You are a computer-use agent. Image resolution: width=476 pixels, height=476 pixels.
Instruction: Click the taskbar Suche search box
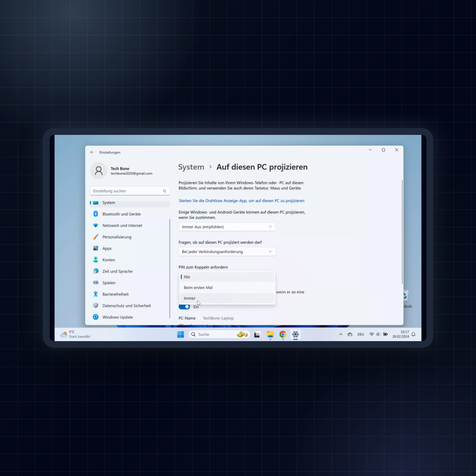(219, 334)
